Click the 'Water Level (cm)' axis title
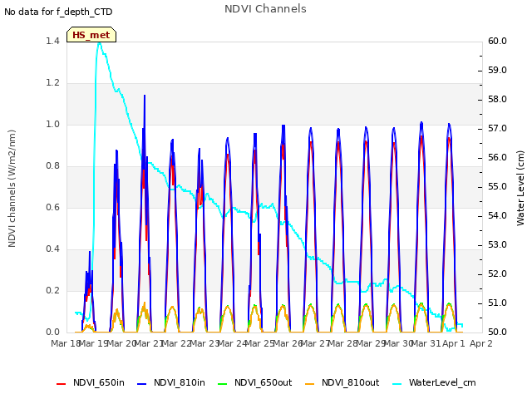The image size is (532, 399). [520, 189]
